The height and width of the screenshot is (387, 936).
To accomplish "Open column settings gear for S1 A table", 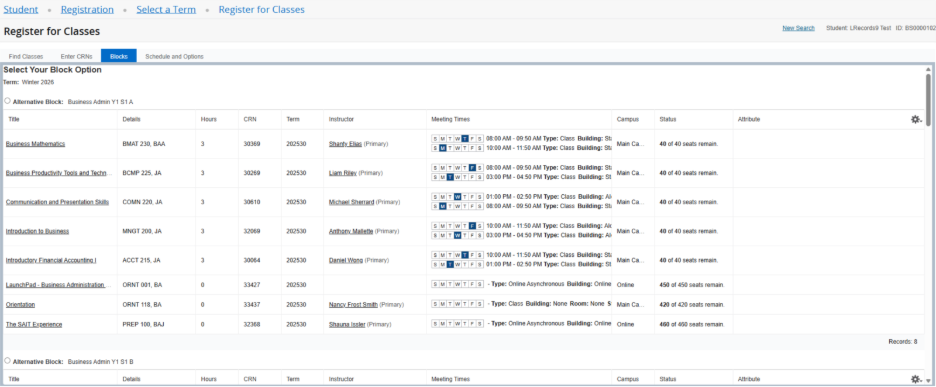I will [916, 119].
